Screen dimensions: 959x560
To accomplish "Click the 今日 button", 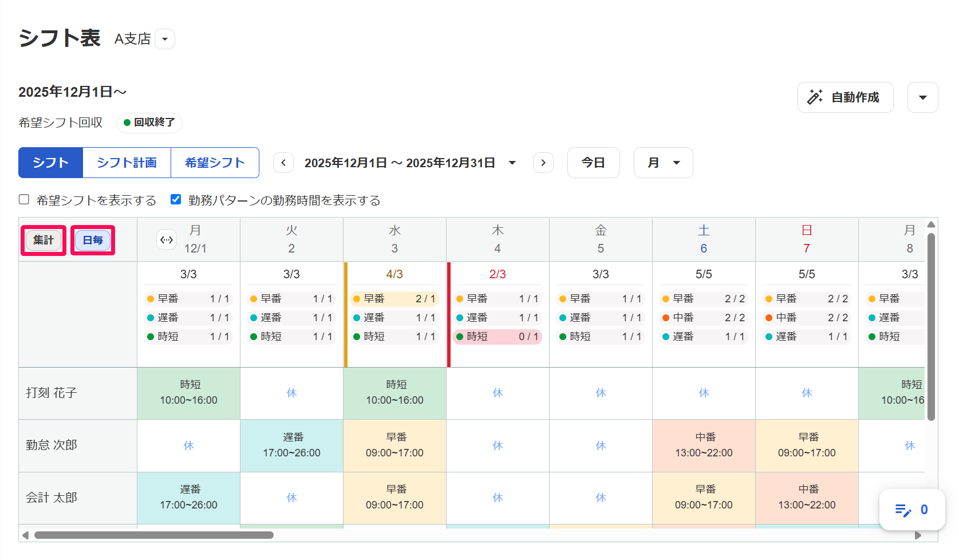I will tap(593, 163).
